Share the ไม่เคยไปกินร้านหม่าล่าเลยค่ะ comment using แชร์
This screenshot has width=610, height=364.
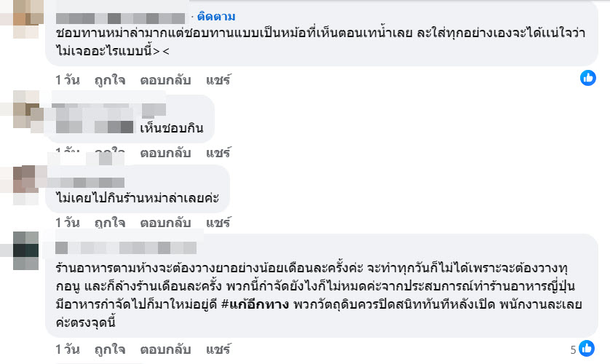click(218, 221)
